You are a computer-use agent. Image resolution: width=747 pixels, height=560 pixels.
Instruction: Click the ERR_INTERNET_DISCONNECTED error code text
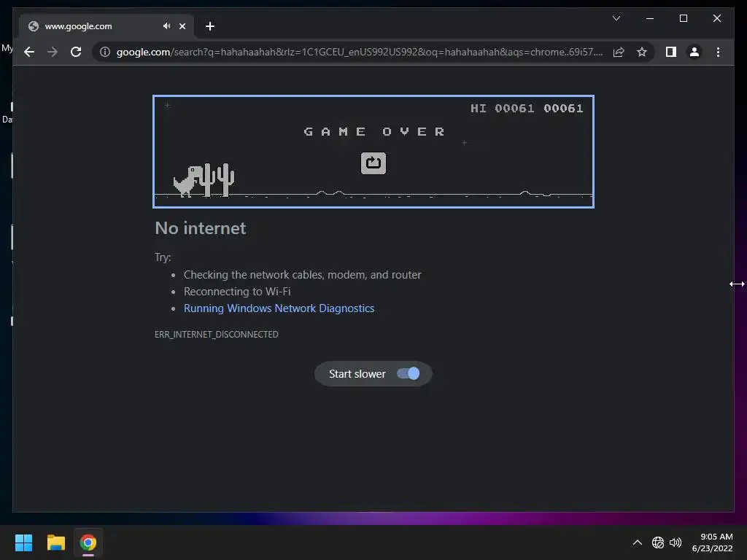coord(216,334)
